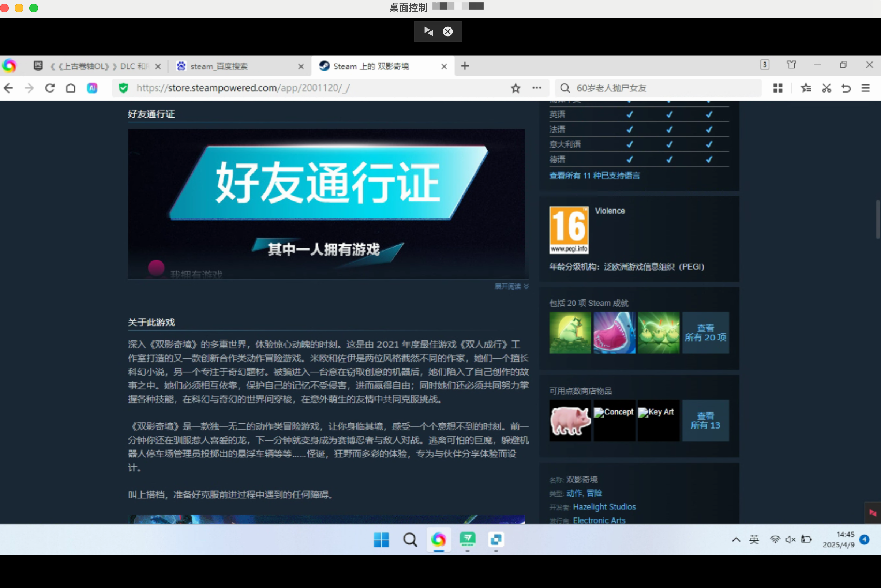Open the ... more options menu in address bar
Viewport: 881px width, 588px height.
coord(537,88)
